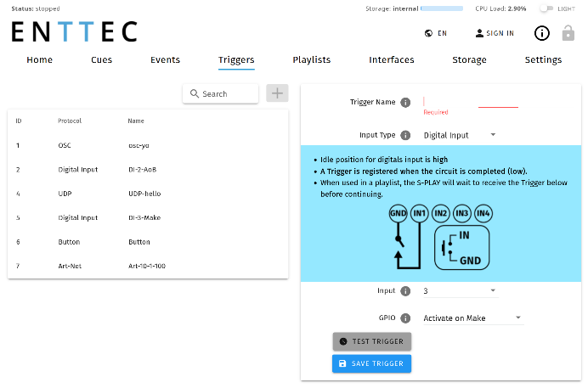Switch to the Events tab

coord(165,60)
